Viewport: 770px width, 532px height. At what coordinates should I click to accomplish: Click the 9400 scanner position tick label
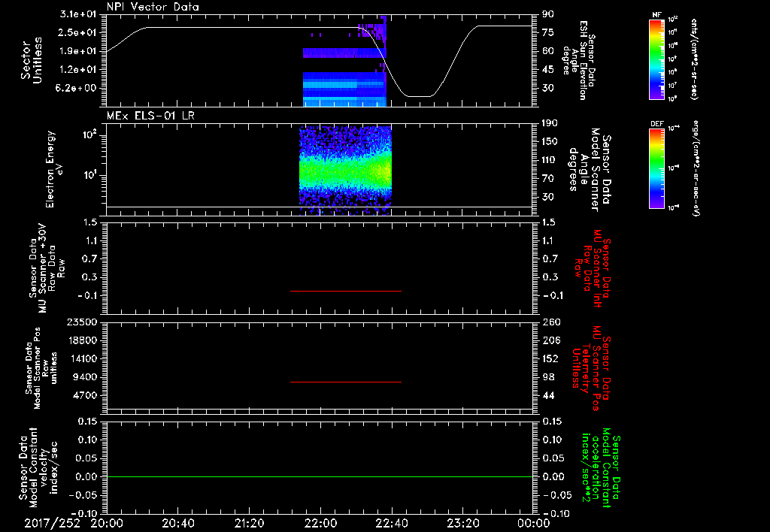pos(86,377)
